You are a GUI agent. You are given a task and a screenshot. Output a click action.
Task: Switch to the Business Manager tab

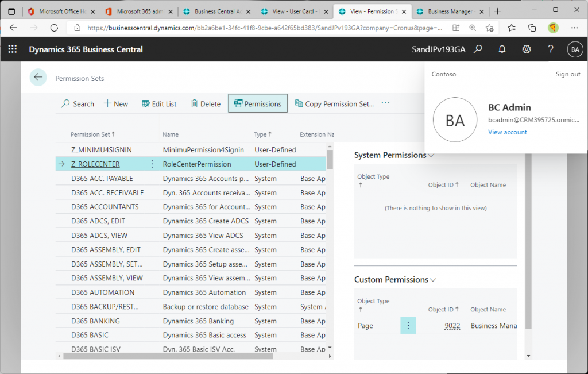pyautogui.click(x=450, y=11)
